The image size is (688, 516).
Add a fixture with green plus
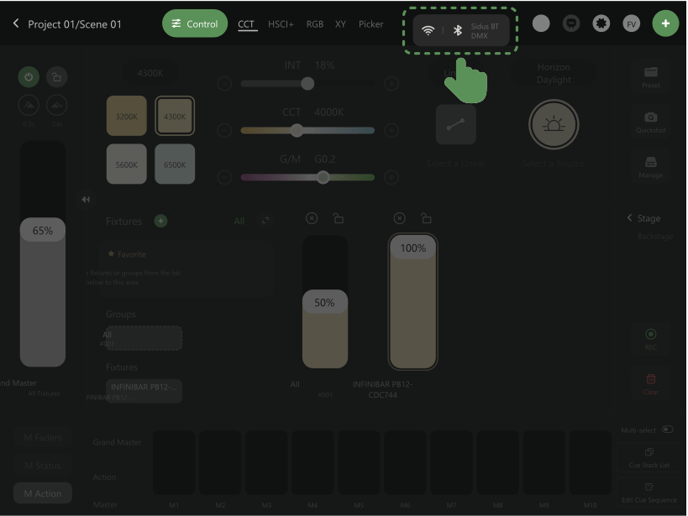click(x=161, y=221)
